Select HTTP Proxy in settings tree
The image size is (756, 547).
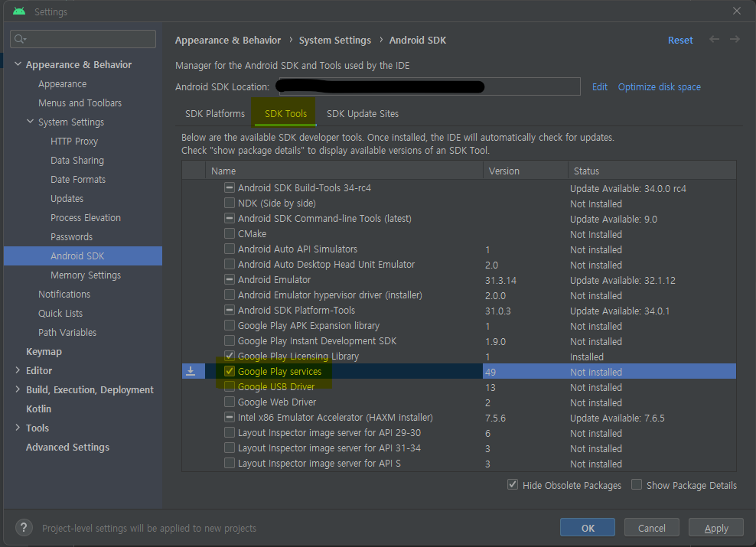pyautogui.click(x=74, y=141)
